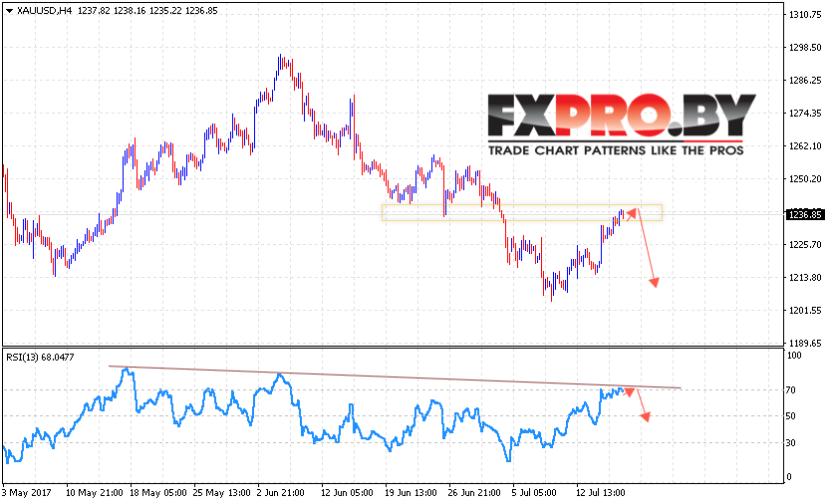Click the RSI(13) 68.0477 indicator label
The height and width of the screenshot is (504, 826).
click(40, 357)
